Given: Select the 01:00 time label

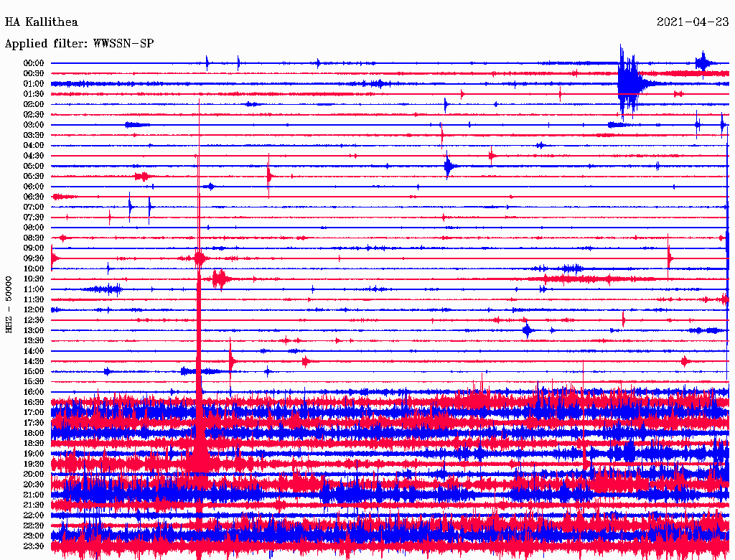Looking at the screenshot, I should (x=34, y=84).
